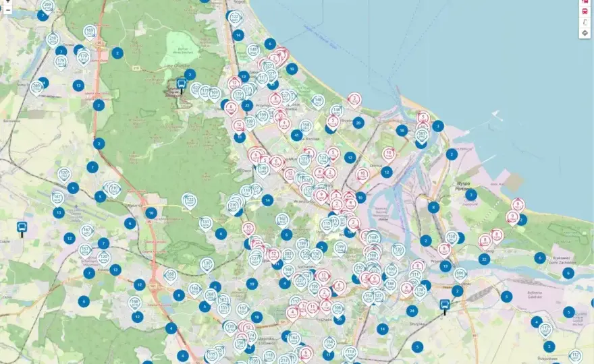Open the white pin numbered 124
The image size is (594, 364).
[323, 159]
